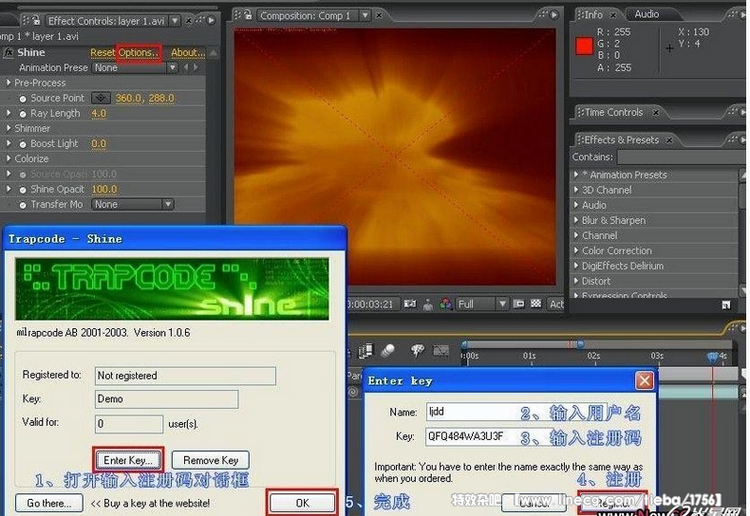
Task: Open the Composition panel flyout menu arrow
Action: (554, 15)
